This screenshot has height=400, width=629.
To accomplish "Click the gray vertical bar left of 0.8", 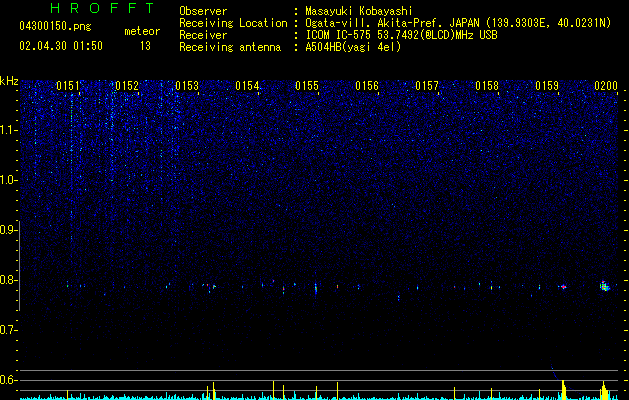I will [19, 266].
